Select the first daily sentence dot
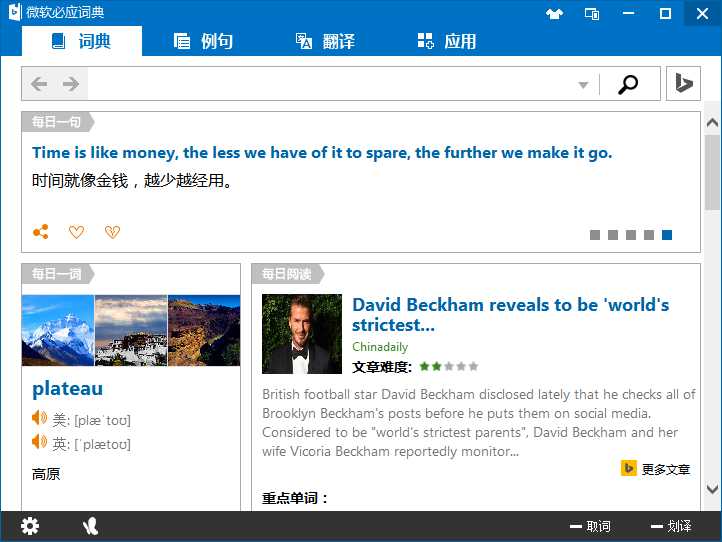This screenshot has height=542, width=722. click(595, 235)
